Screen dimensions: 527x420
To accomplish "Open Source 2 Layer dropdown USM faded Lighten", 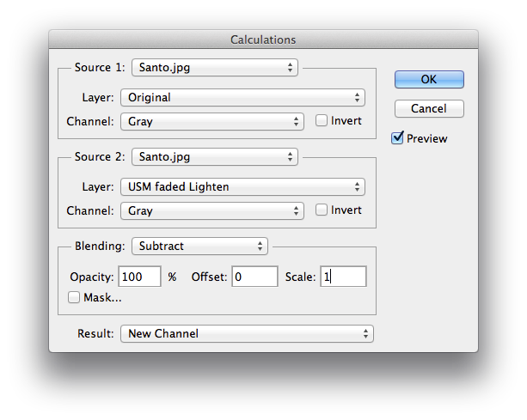I will (x=242, y=187).
